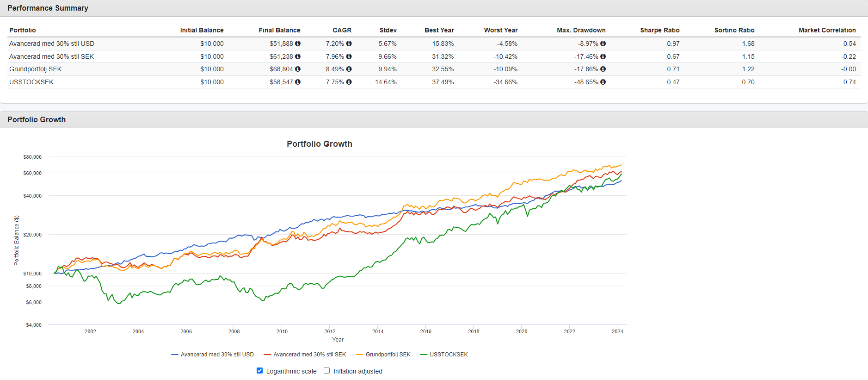
Task: Click info icon next to -8.97% drawdown
Action: 603,44
